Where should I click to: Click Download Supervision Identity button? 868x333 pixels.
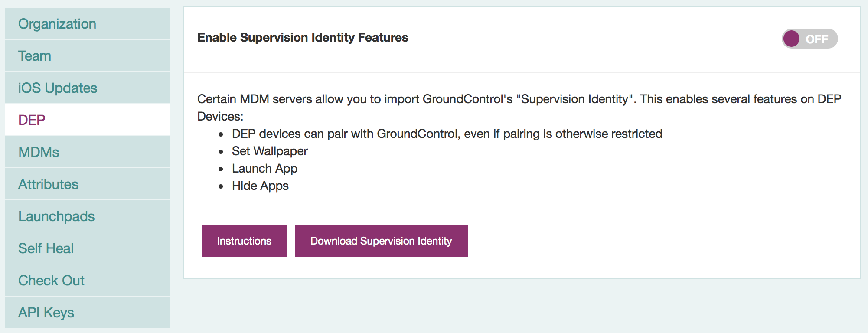pyautogui.click(x=381, y=241)
